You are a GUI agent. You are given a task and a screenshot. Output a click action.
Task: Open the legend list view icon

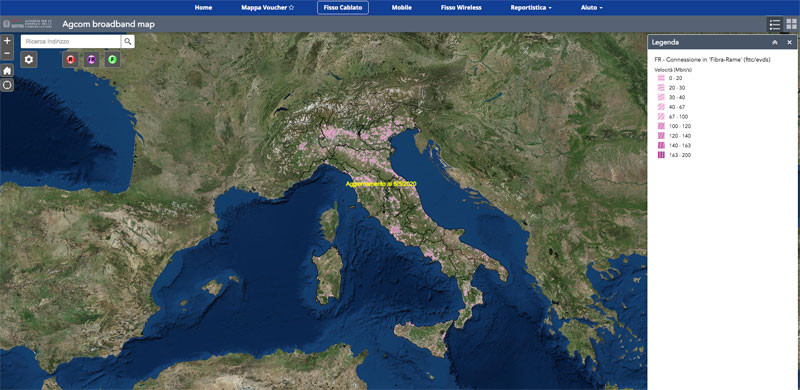(x=775, y=24)
